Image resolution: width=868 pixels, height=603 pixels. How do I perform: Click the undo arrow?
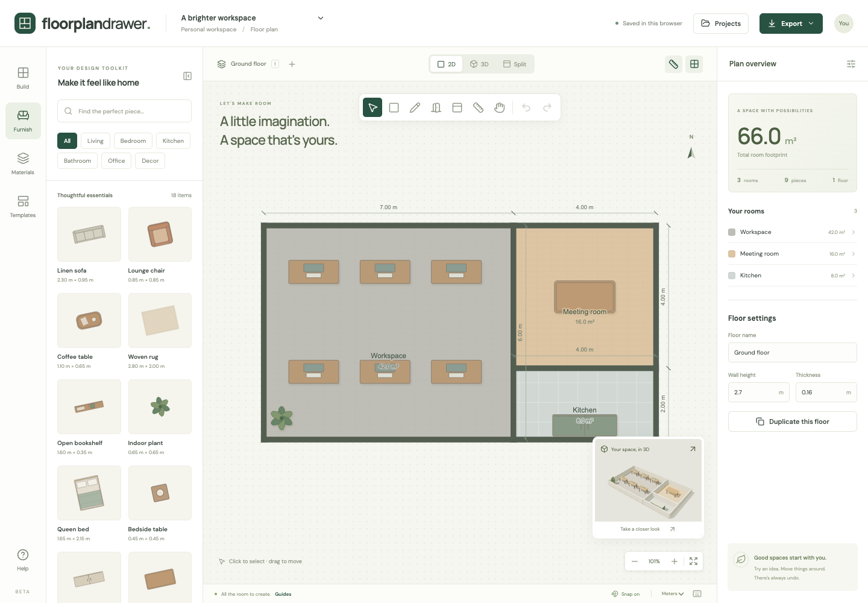coord(526,107)
